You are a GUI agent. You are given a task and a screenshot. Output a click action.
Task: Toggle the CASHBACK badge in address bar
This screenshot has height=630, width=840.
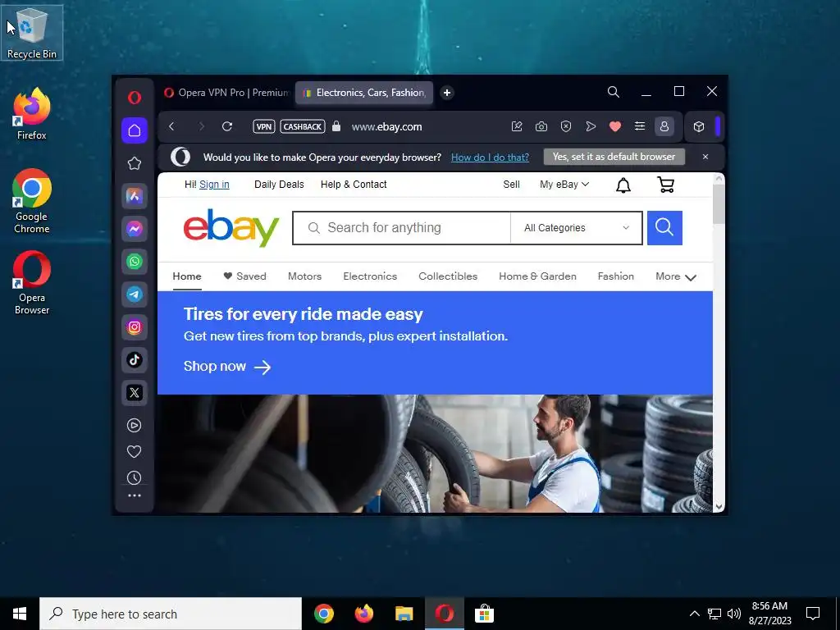click(303, 126)
